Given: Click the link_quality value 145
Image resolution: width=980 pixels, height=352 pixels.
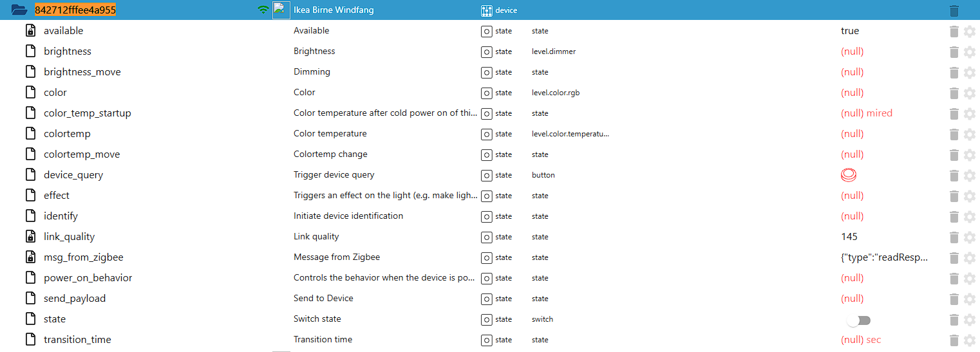Looking at the screenshot, I should (849, 237).
